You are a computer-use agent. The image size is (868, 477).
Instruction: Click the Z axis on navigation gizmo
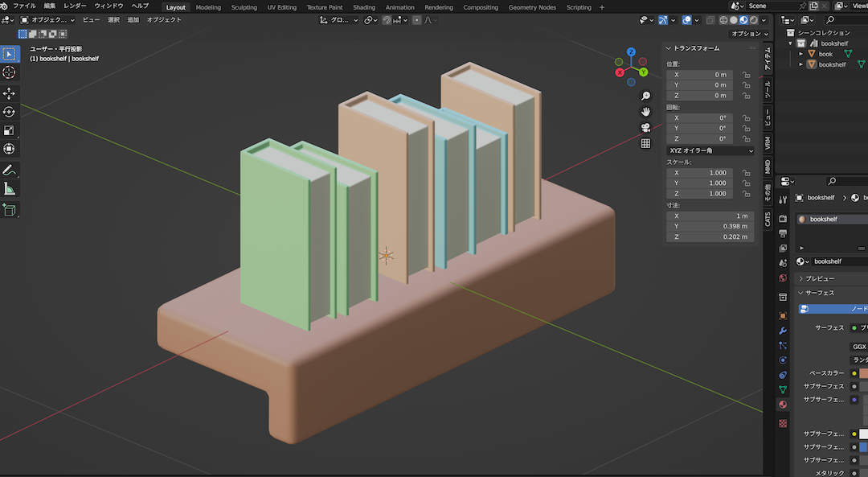click(x=631, y=52)
